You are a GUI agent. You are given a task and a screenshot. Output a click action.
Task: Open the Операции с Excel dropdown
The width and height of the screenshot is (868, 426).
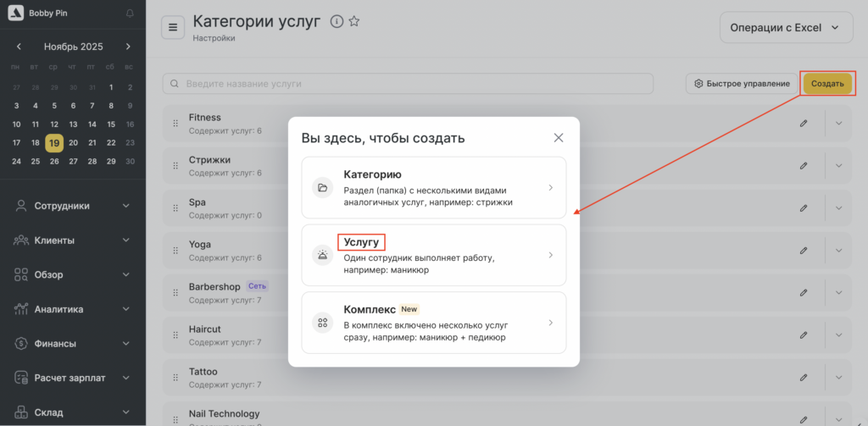[785, 28]
